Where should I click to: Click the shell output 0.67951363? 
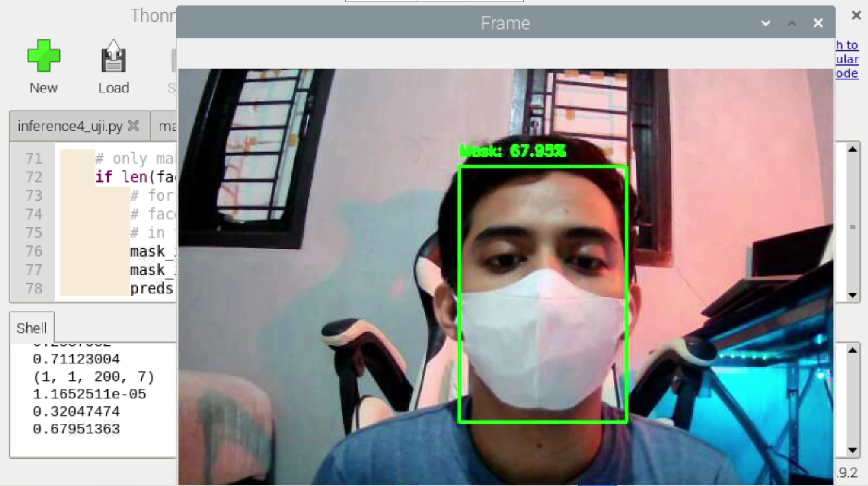tap(76, 429)
